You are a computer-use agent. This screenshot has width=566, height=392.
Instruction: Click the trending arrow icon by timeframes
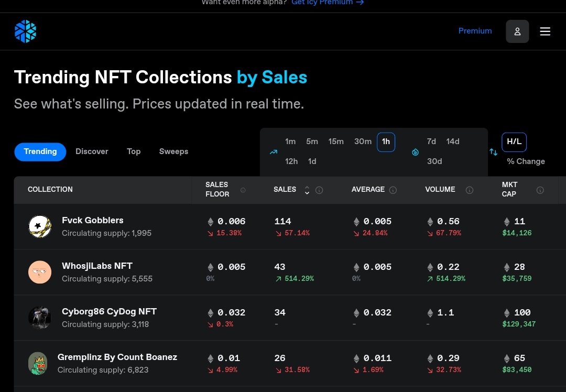pos(274,152)
